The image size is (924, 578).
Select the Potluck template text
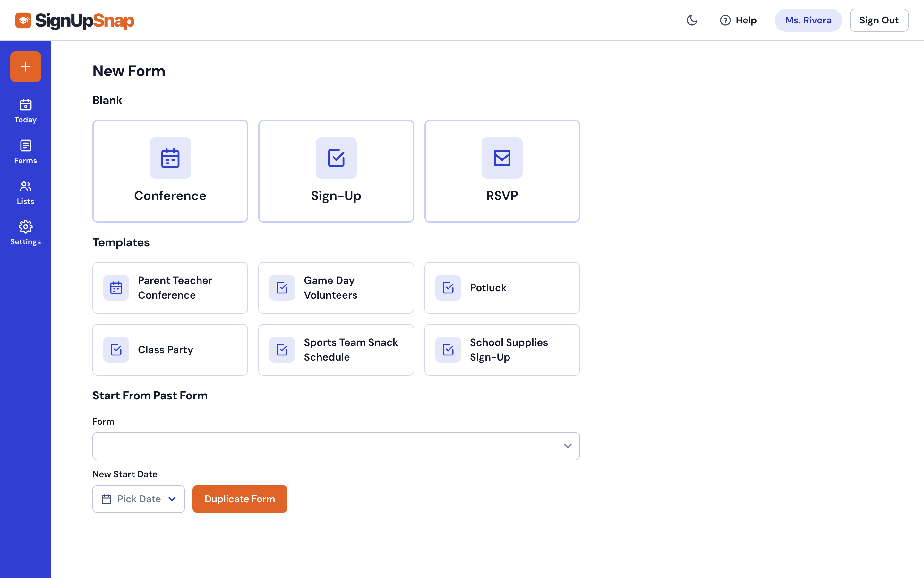point(488,288)
